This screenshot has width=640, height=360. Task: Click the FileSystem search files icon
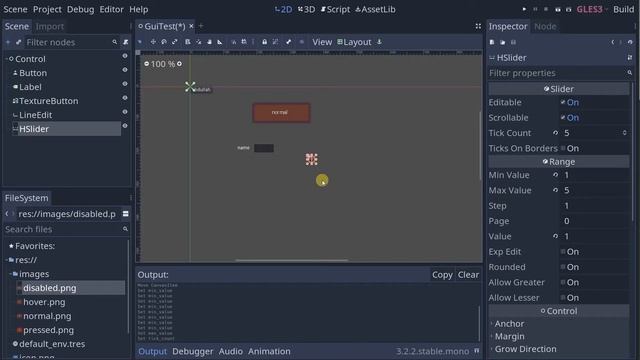tap(125, 229)
